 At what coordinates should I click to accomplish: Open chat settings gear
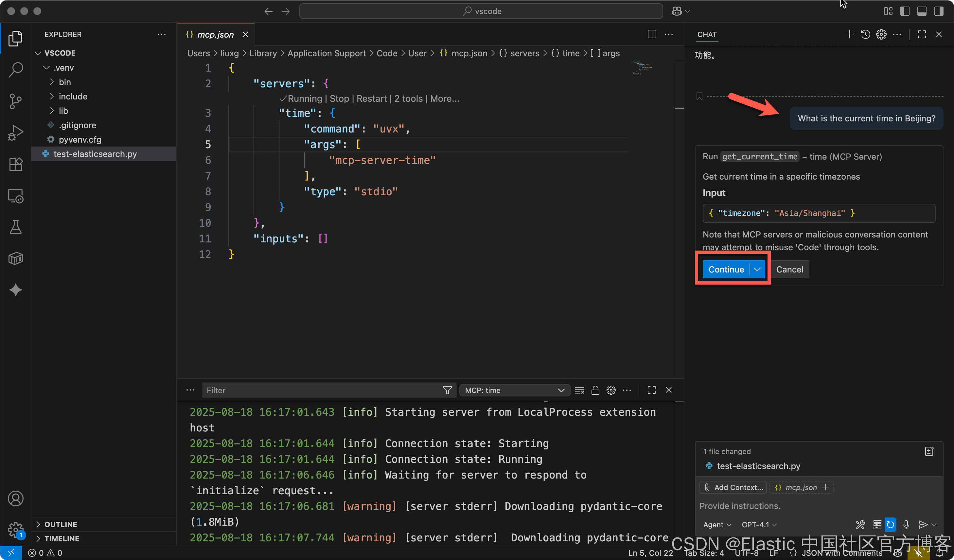click(881, 34)
